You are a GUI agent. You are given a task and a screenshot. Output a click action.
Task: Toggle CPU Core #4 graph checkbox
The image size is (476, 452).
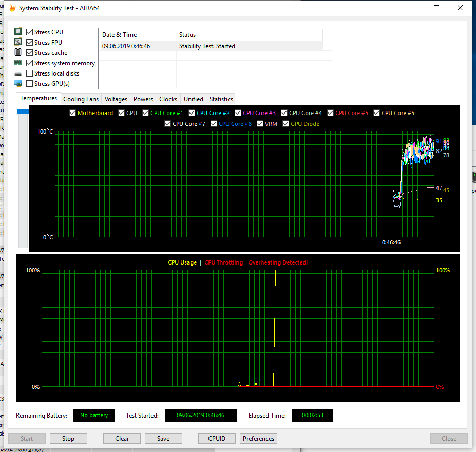(x=284, y=113)
